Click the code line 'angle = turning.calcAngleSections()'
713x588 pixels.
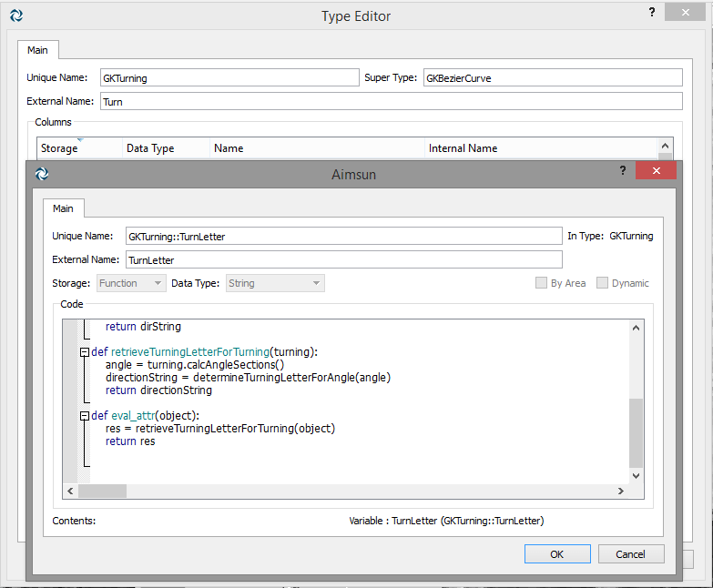(x=195, y=365)
